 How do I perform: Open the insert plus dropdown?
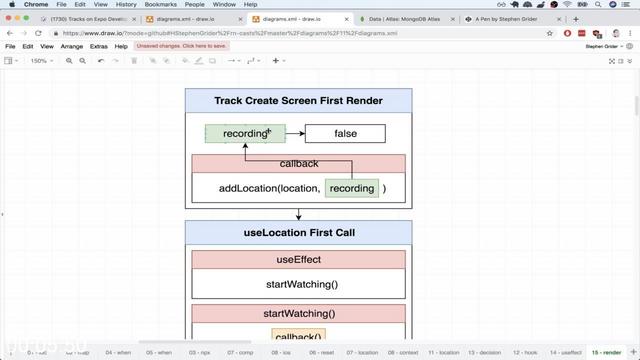(x=279, y=61)
